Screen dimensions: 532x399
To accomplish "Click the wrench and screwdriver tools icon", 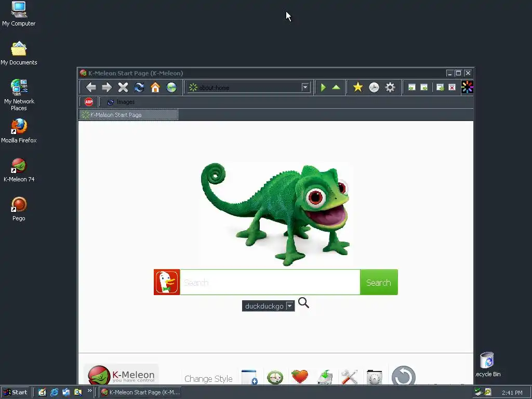I will point(350,377).
